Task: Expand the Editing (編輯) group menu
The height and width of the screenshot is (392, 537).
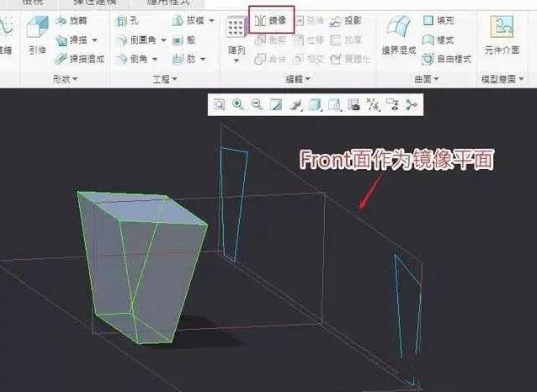Action: (x=298, y=79)
